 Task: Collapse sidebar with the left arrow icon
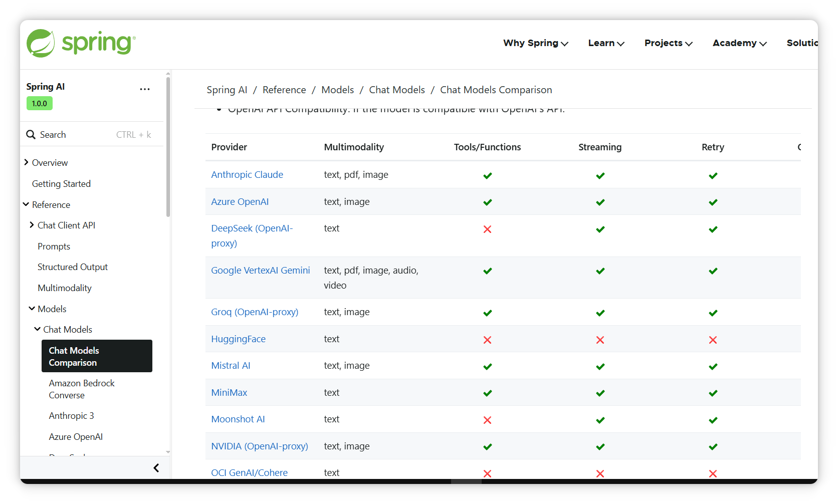pyautogui.click(x=156, y=468)
